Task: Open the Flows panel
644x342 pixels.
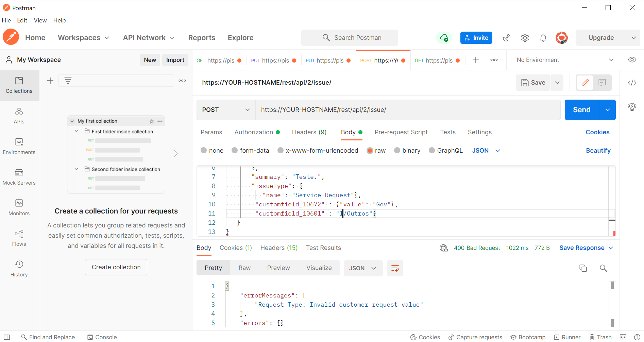Action: click(19, 237)
